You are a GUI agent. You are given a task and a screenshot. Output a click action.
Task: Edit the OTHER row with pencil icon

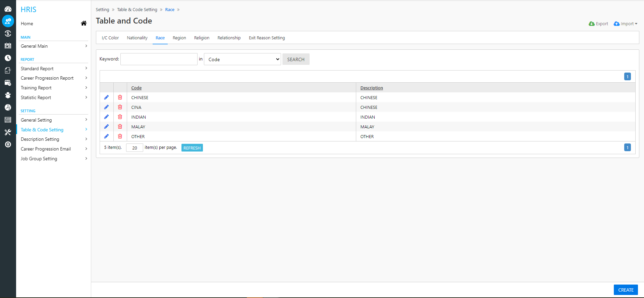click(x=106, y=136)
